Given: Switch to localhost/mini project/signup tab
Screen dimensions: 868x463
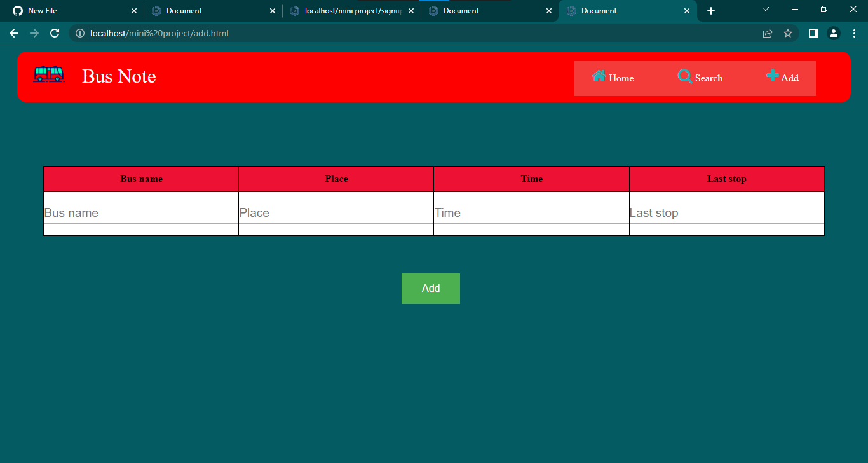Looking at the screenshot, I should pyautogui.click(x=351, y=11).
